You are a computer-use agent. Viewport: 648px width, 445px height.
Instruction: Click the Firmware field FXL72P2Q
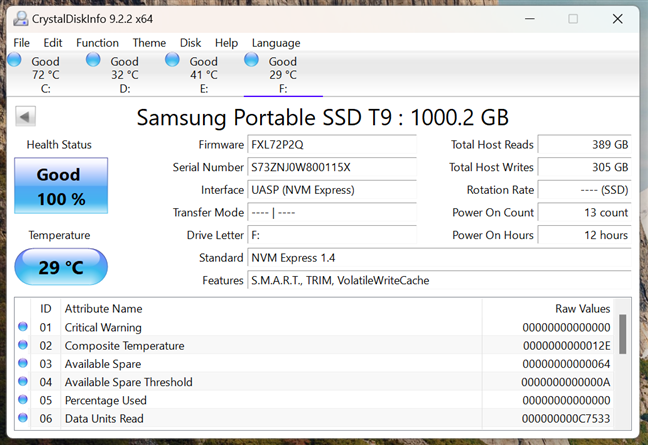[x=332, y=145]
